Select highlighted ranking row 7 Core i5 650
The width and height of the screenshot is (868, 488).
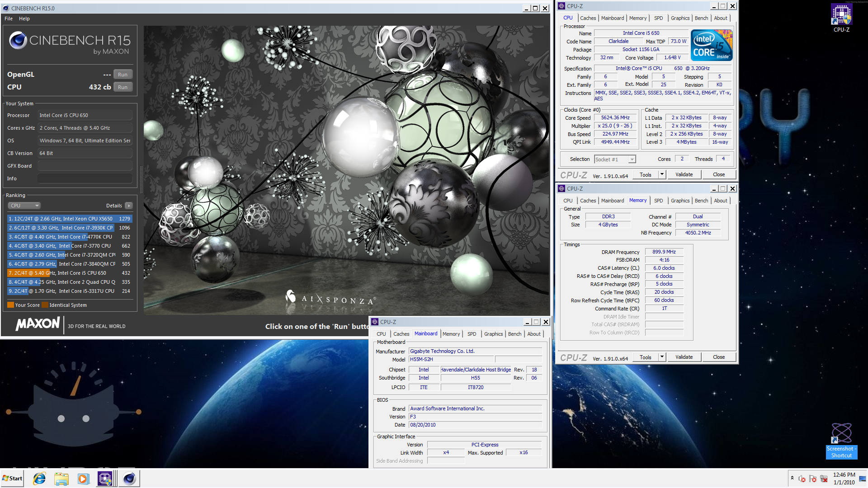(70, 273)
